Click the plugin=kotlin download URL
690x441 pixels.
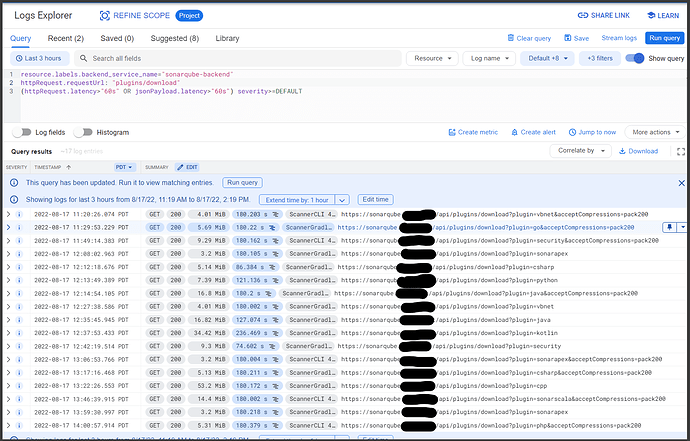[x=450, y=333]
